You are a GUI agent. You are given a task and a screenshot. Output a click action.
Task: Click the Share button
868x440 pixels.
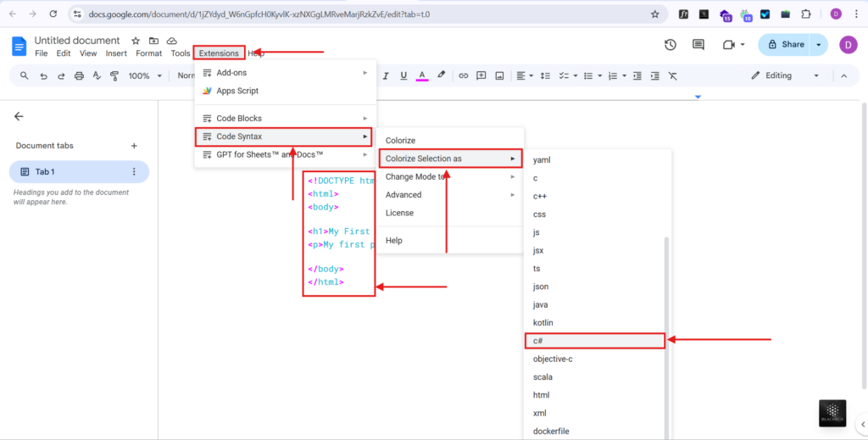click(x=785, y=45)
